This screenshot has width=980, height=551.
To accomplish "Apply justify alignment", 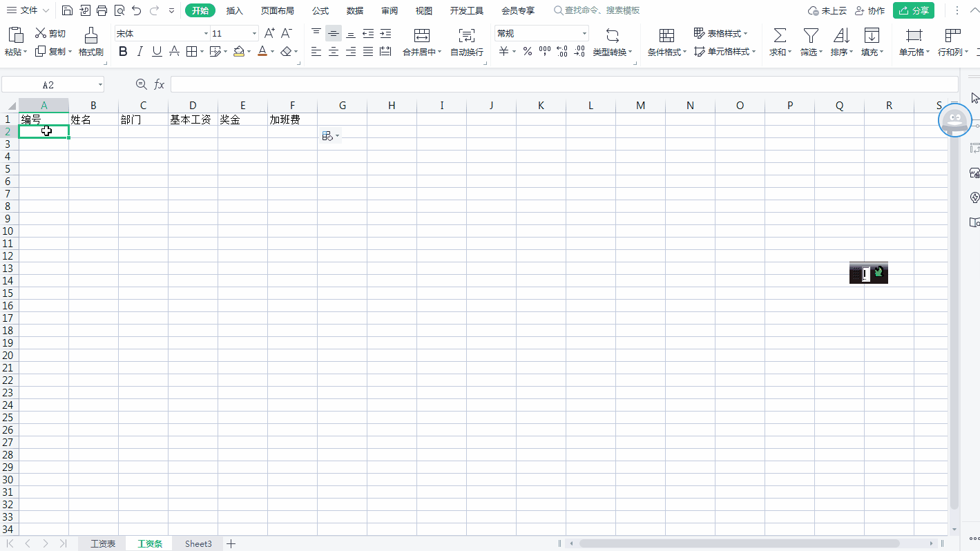I will click(368, 51).
